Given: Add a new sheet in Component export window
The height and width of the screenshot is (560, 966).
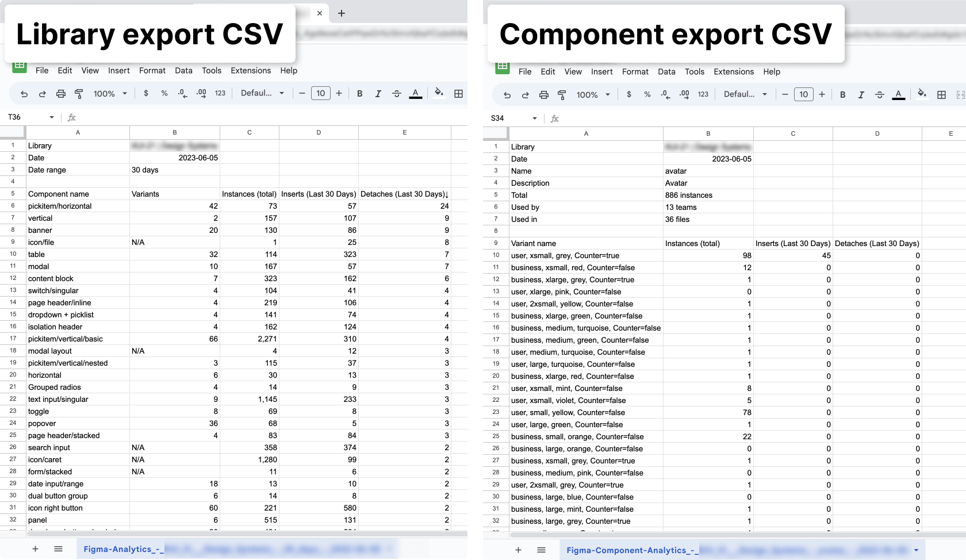Looking at the screenshot, I should [519, 550].
